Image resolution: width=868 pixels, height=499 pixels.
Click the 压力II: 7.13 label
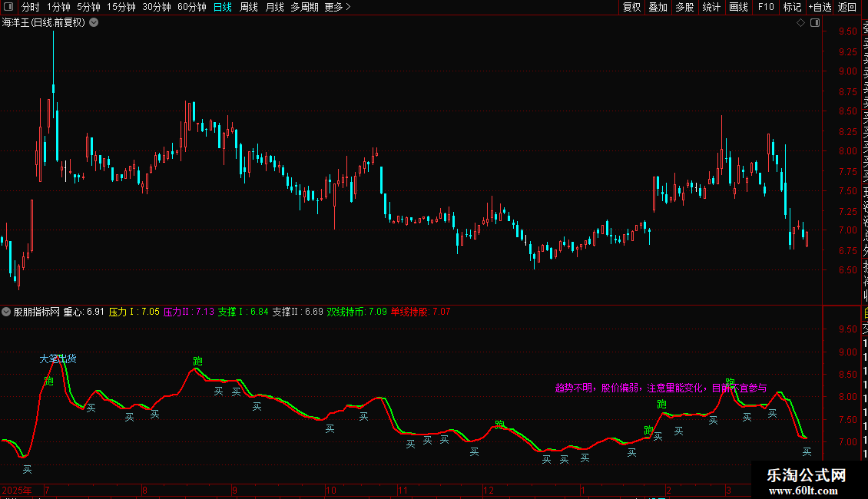(189, 312)
